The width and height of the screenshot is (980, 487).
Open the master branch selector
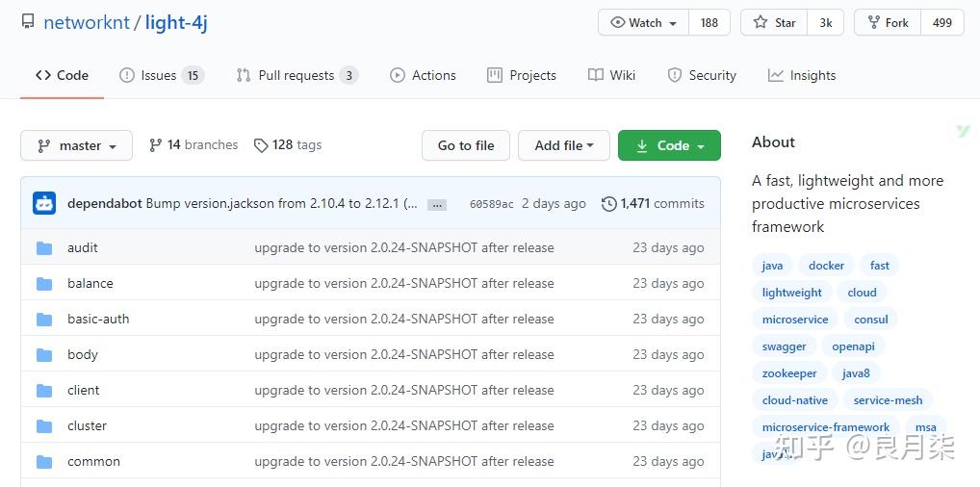click(76, 145)
